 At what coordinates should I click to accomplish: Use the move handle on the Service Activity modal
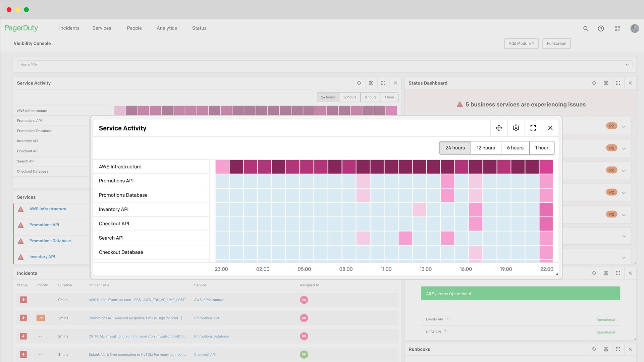tap(499, 128)
